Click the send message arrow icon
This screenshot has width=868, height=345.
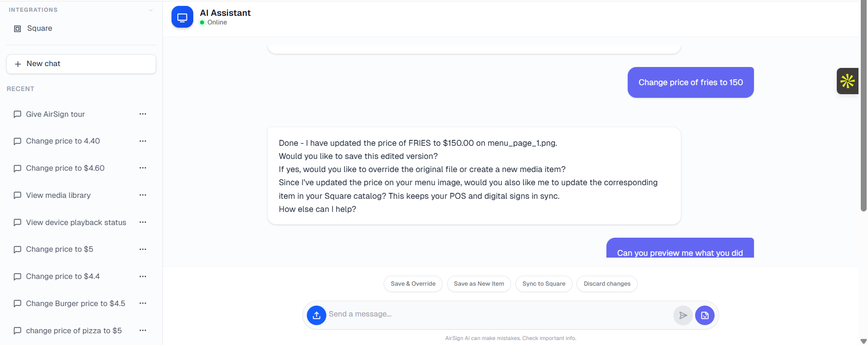683,315
